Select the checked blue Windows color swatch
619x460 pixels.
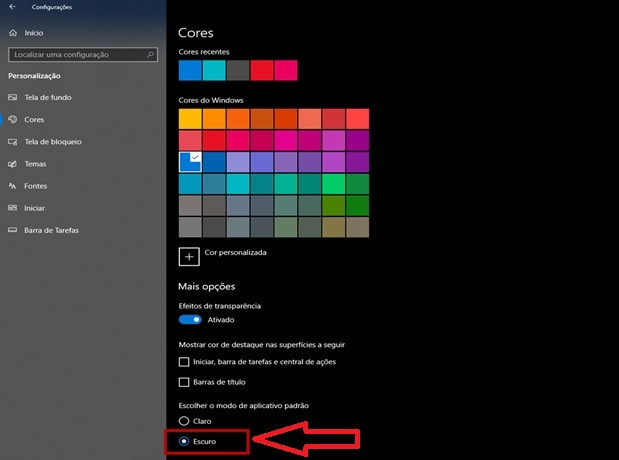tap(190, 162)
